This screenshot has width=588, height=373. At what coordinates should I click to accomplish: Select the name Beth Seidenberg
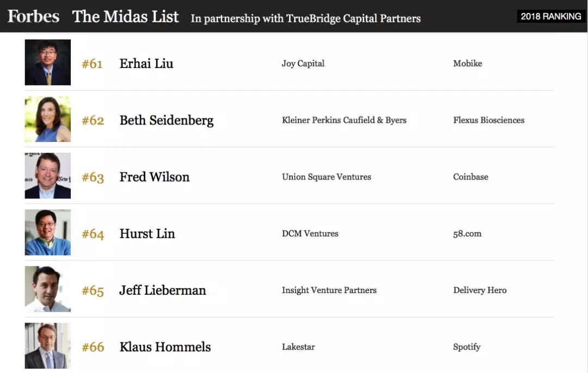point(167,120)
